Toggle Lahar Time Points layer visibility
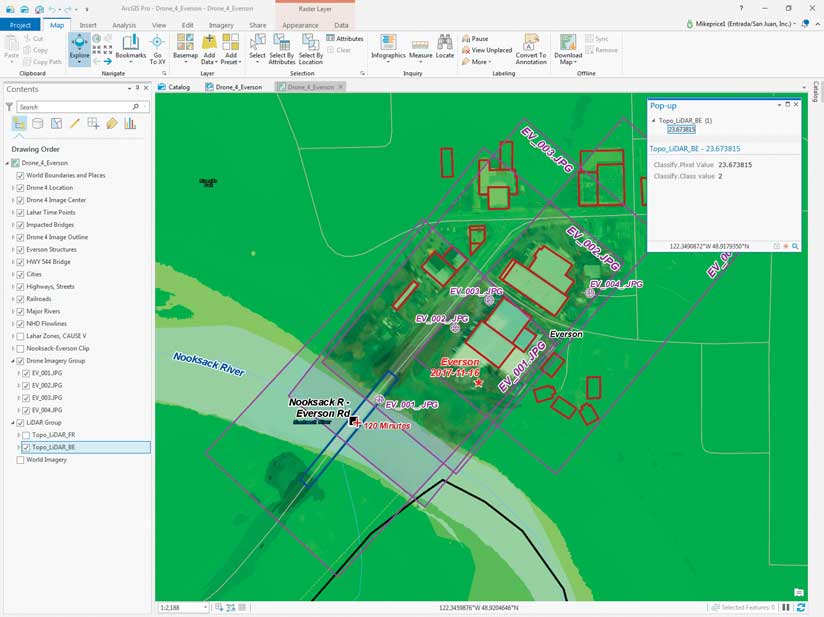Viewport: 824px width, 617px height. [x=20, y=212]
